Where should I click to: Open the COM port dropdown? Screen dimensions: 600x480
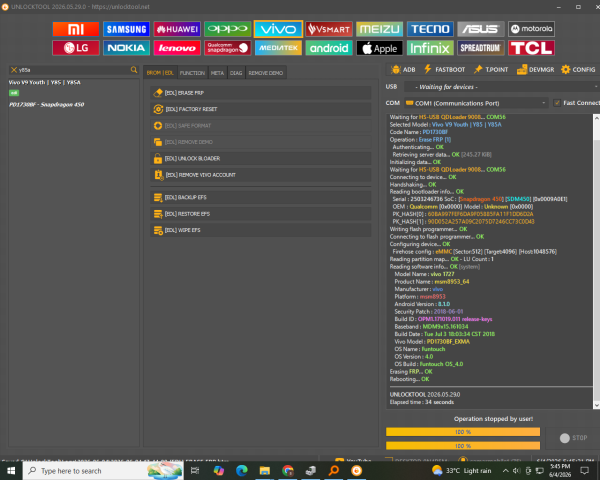click(476, 103)
